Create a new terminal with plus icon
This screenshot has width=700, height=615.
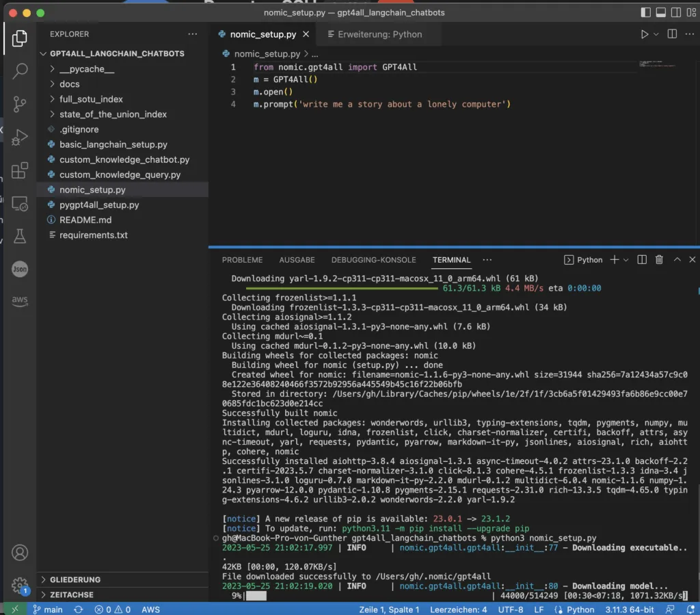pos(615,259)
